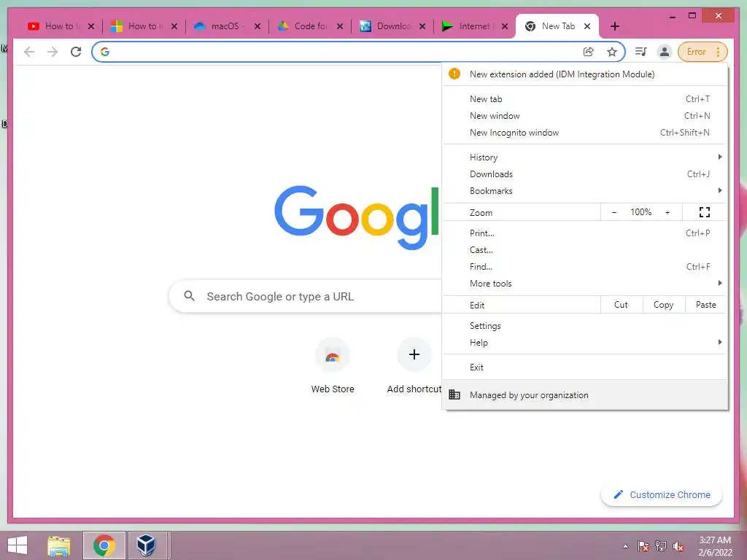Open VirtualBox from the taskbar
747x560 pixels.
click(x=146, y=545)
